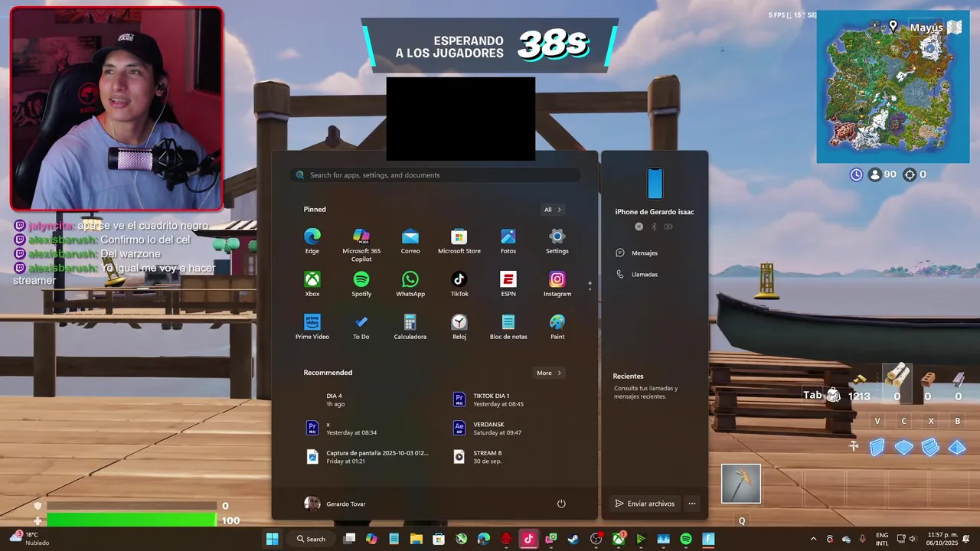The image size is (980, 551).
Task: Open Instagram from pinned apps
Action: click(x=557, y=283)
